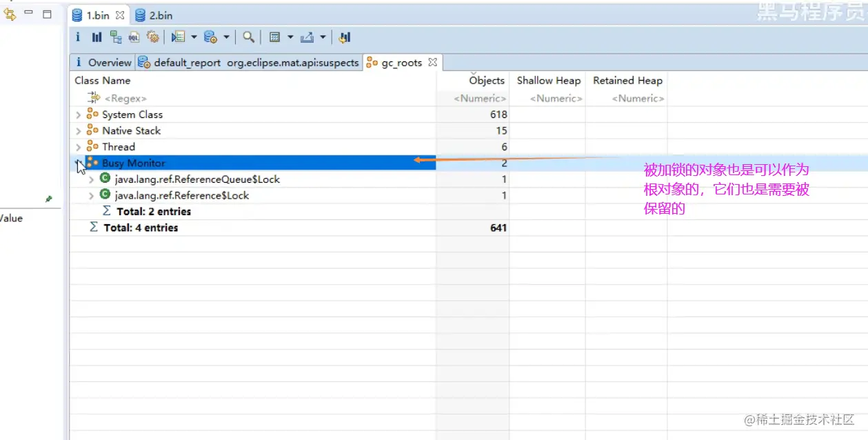This screenshot has width=868, height=440.
Task: Click the green pin icon in left panel
Action: pos(49,199)
